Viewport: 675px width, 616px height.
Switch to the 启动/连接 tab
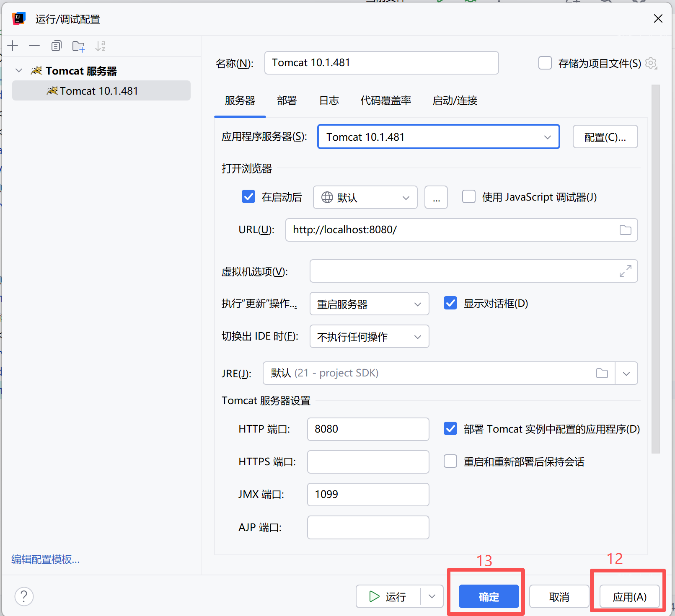[x=455, y=101]
